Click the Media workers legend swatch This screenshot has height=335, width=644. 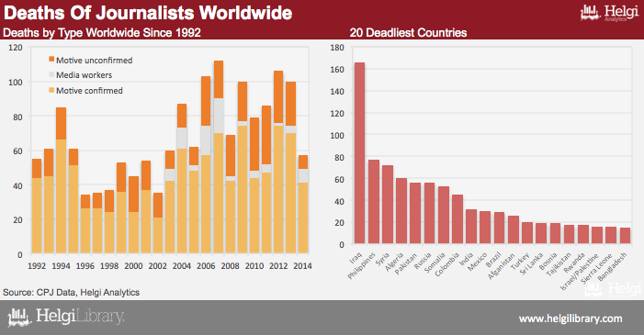pyautogui.click(x=51, y=74)
